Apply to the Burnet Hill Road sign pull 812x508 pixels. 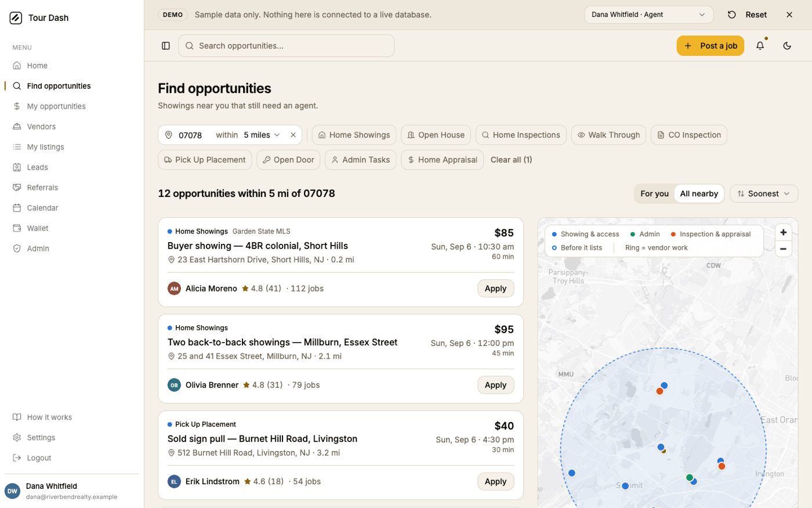495,481
